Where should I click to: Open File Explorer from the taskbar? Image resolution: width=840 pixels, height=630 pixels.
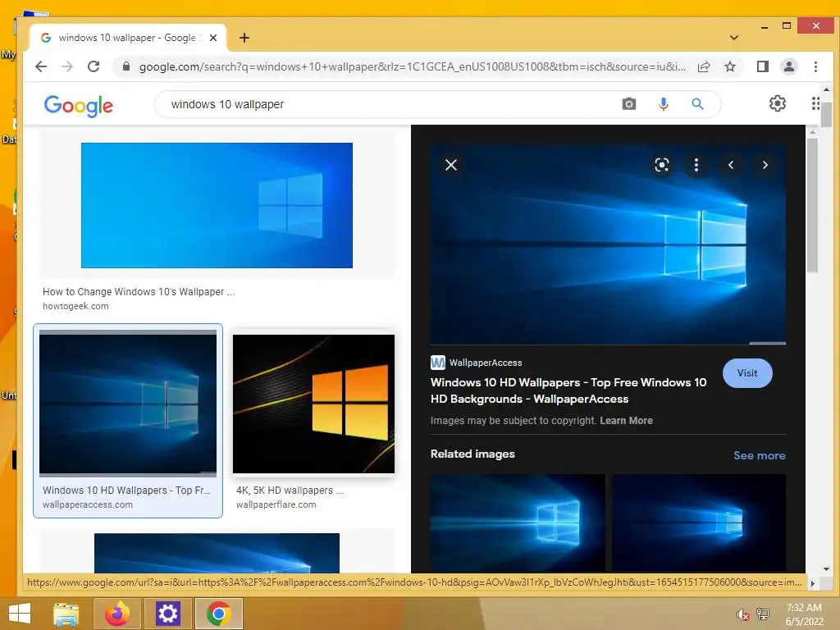pos(66,614)
